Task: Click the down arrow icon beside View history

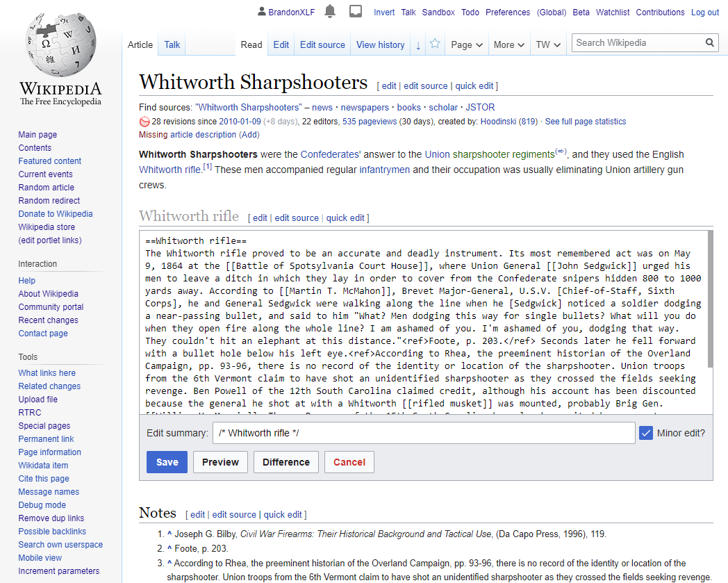Action: (418, 45)
